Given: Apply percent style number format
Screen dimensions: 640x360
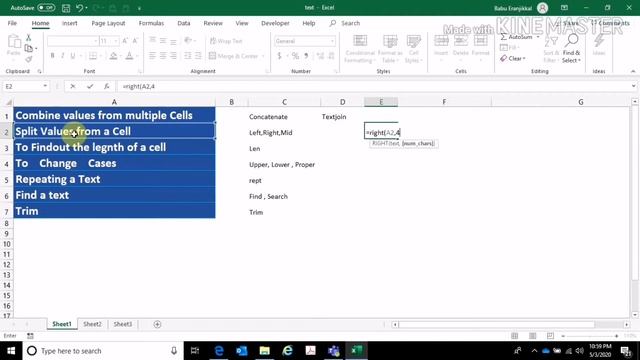Looking at the screenshot, I should coord(295,56).
